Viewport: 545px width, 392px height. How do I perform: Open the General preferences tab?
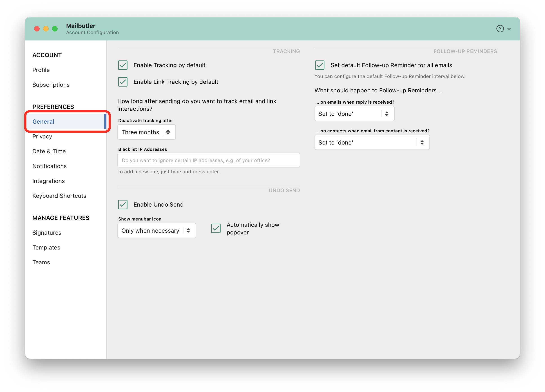pos(43,121)
